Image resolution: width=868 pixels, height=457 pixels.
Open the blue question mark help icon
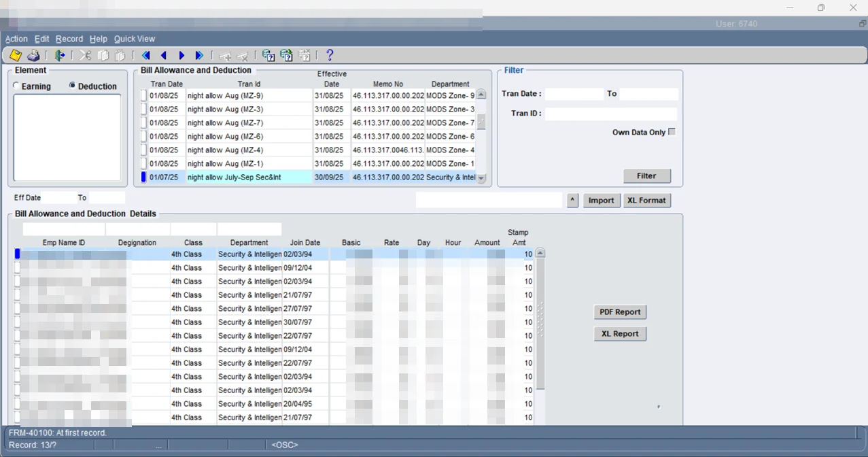(330, 56)
